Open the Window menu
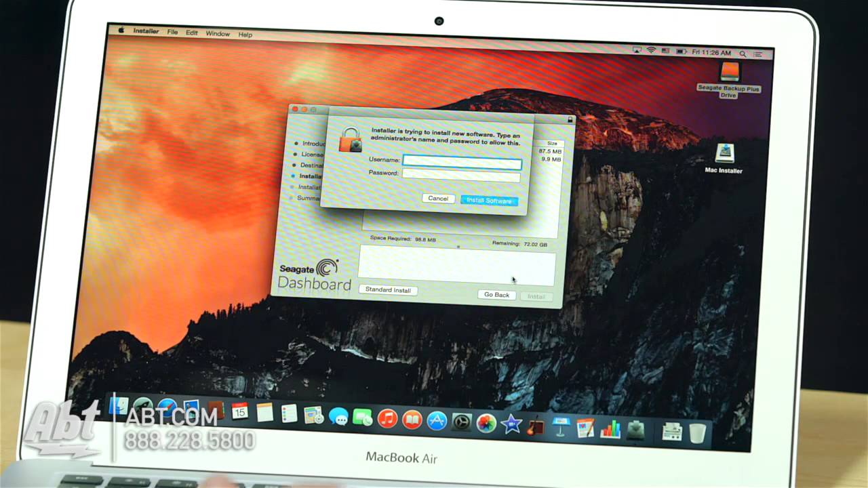 pos(218,33)
